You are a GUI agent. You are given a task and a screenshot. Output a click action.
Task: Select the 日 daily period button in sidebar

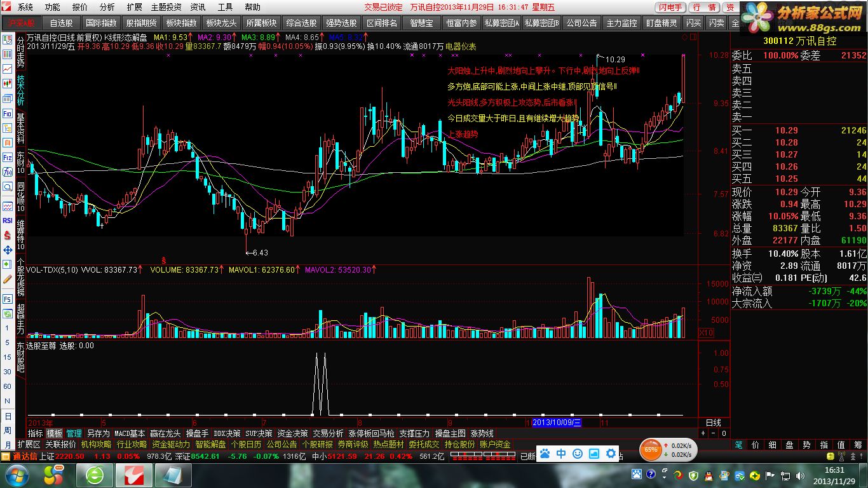click(8, 416)
